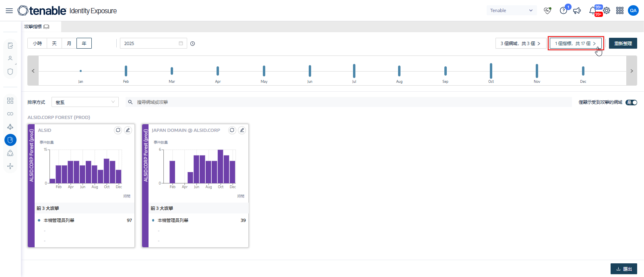This screenshot has height=277, width=644.
Task: Edit the JAPAN DOMAIN card
Action: click(x=242, y=130)
